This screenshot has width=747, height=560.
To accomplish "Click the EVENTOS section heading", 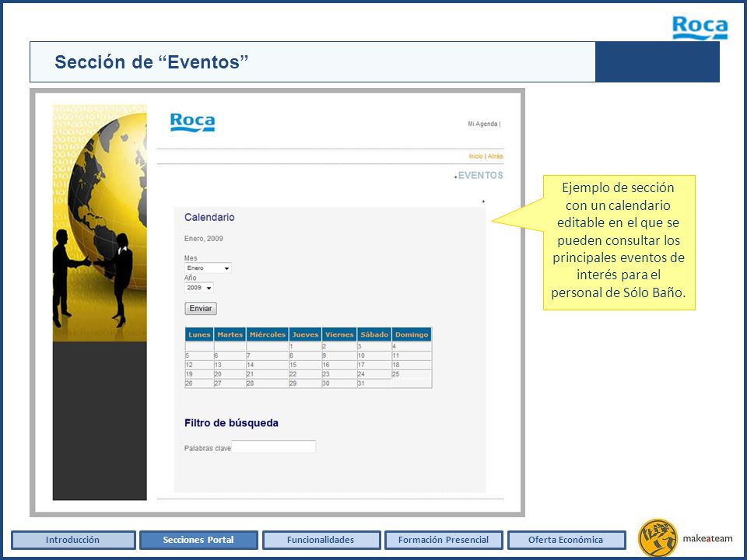I will (480, 175).
